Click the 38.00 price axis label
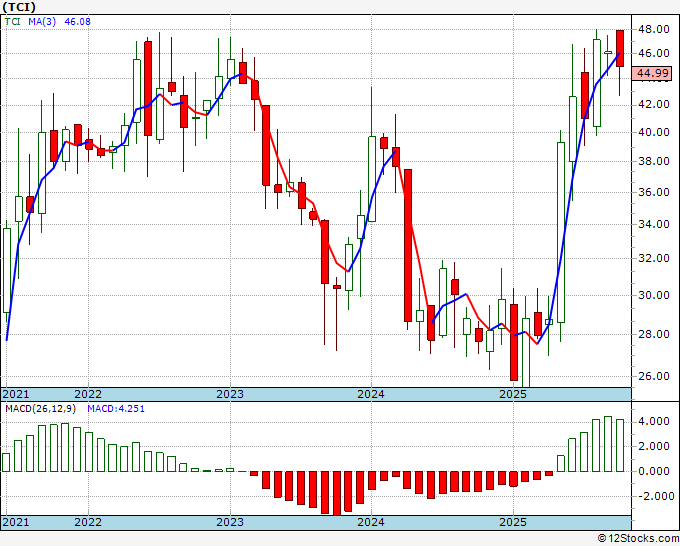This screenshot has width=680, height=546. coord(653,161)
